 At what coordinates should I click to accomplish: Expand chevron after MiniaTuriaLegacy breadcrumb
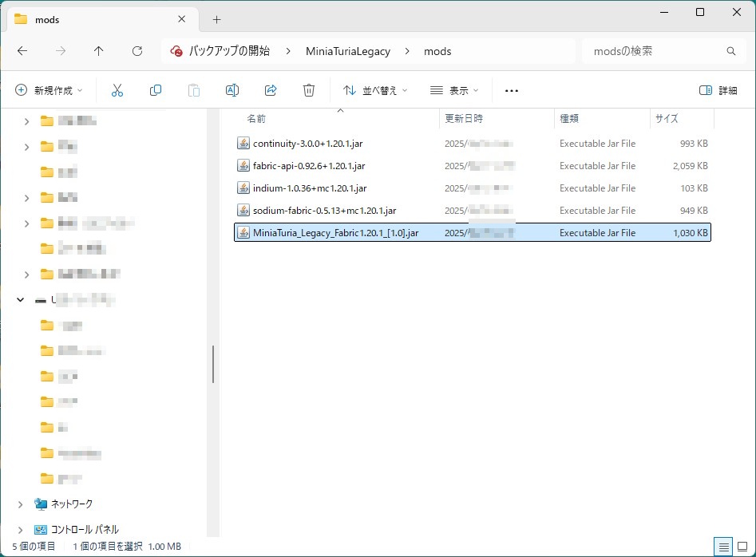coord(407,51)
